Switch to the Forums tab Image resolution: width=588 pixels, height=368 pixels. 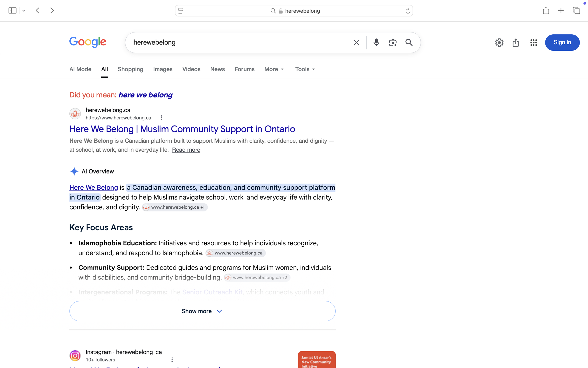[245, 69]
